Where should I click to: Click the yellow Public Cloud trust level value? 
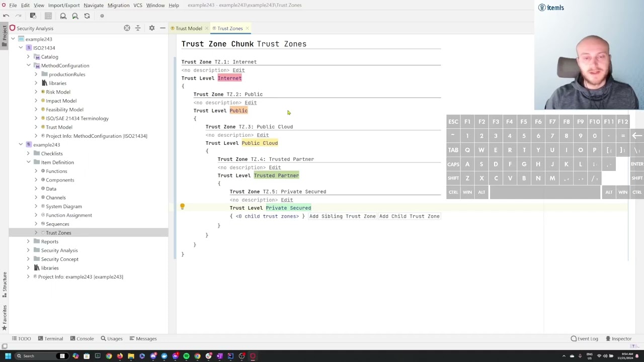(x=260, y=143)
